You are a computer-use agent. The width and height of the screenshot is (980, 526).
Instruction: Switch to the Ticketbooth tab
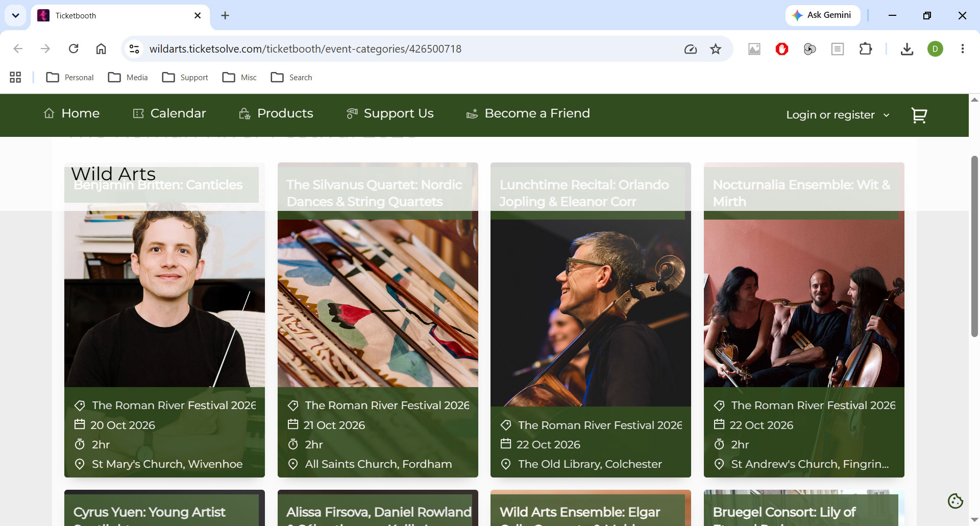pos(120,15)
